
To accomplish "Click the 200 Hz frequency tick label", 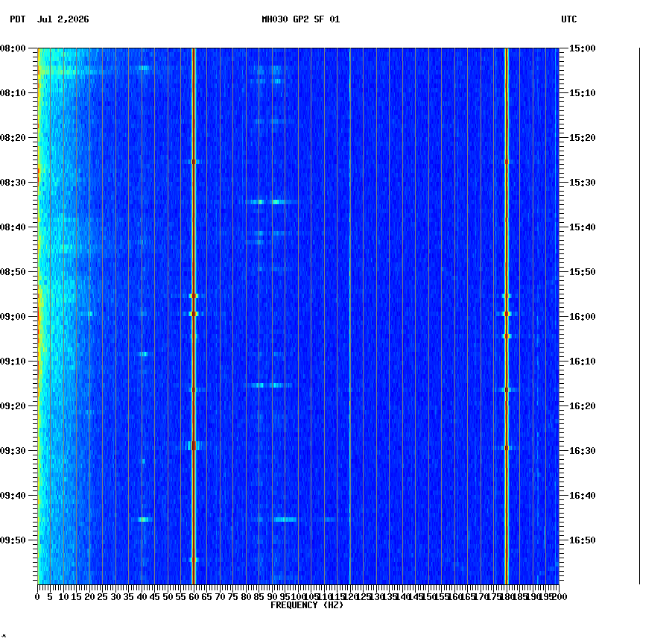I will (560, 597).
